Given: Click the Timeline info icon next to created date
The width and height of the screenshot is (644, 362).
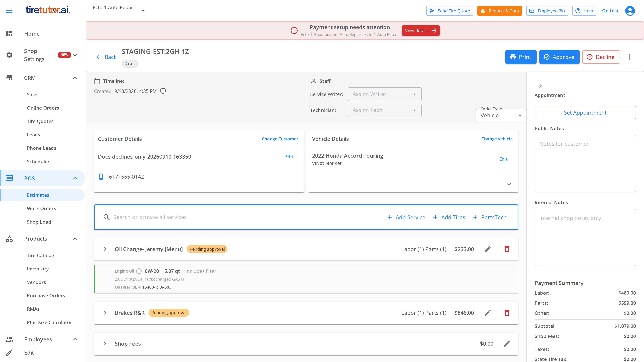Looking at the screenshot, I should [x=163, y=91].
